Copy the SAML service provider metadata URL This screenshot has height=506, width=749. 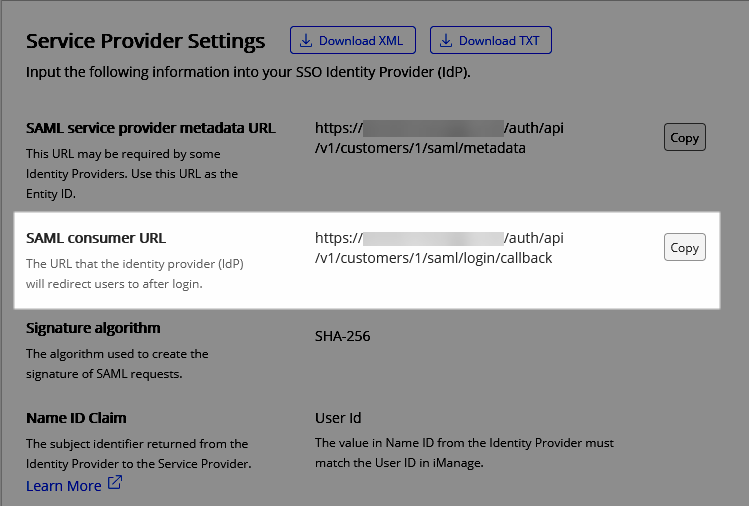pos(684,138)
